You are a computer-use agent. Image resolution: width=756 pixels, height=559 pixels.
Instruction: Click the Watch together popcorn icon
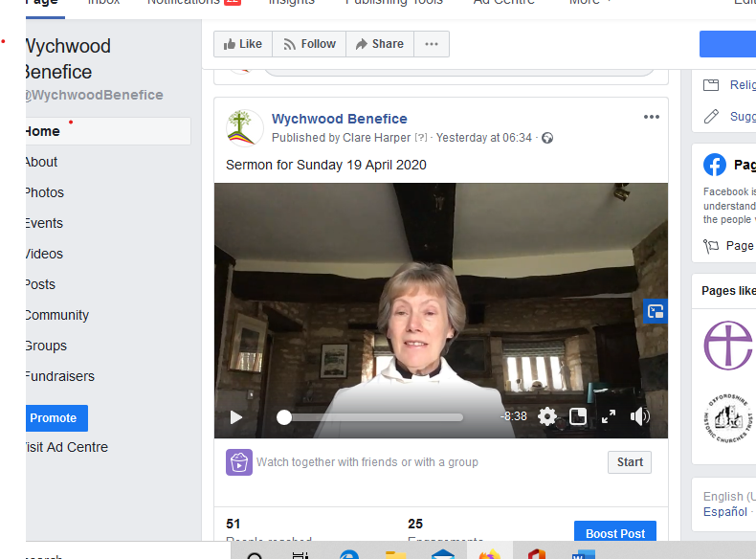(x=239, y=462)
